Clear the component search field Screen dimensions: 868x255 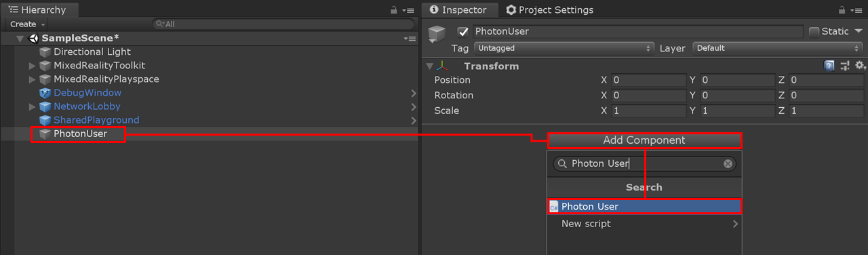[x=728, y=163]
